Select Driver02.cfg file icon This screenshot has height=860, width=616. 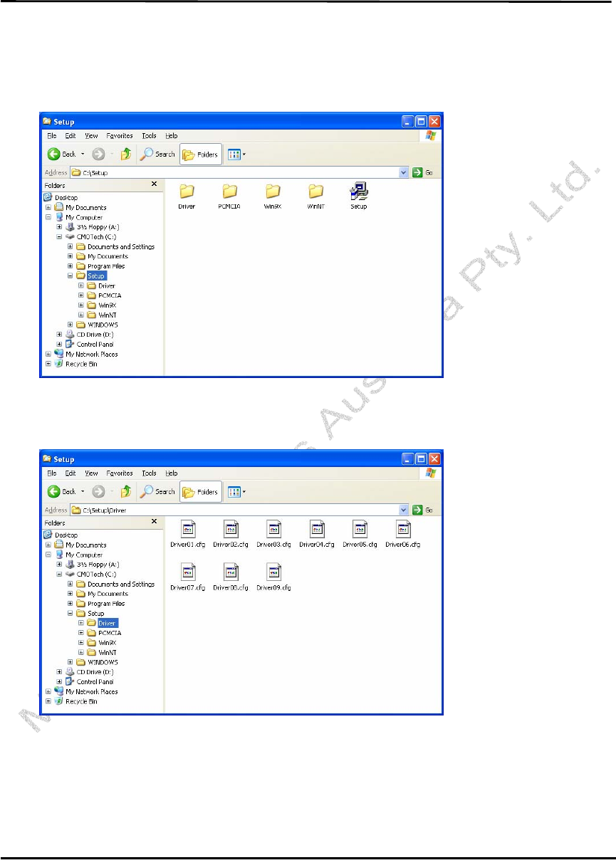pos(231,529)
